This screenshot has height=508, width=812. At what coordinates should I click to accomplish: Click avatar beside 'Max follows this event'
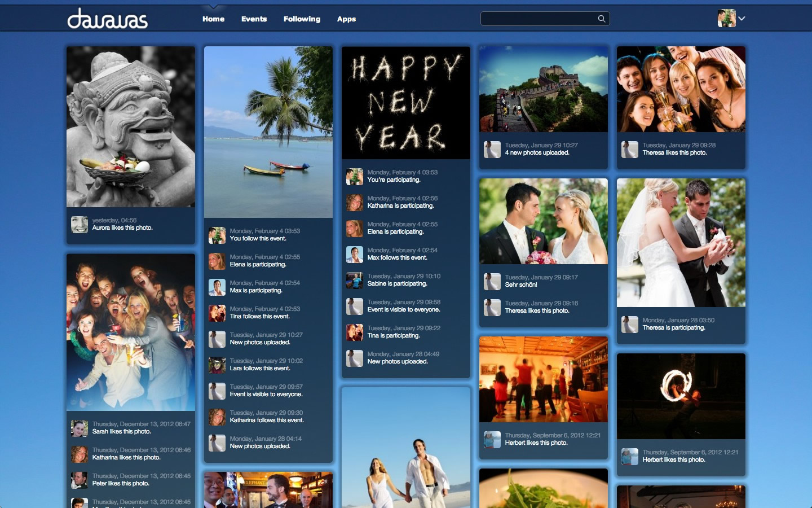[x=355, y=255]
